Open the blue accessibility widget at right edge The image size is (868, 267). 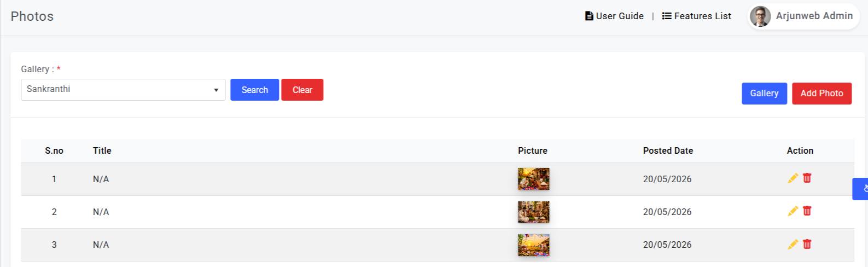tap(861, 189)
